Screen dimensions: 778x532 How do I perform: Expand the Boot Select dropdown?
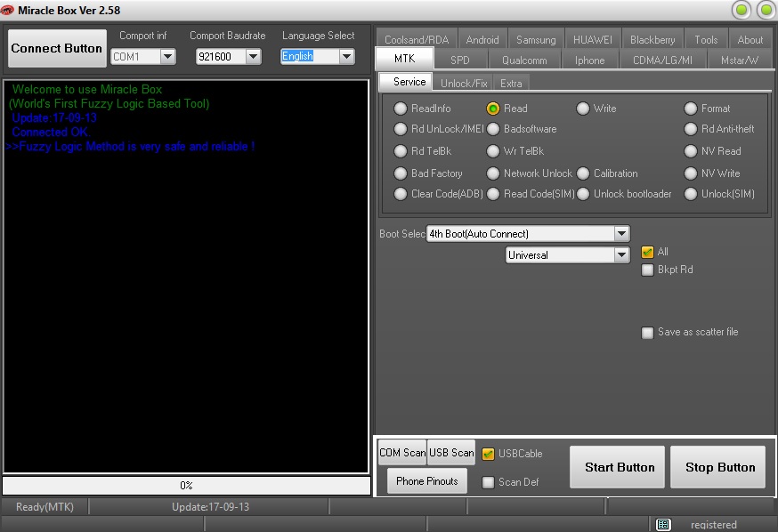(x=621, y=233)
